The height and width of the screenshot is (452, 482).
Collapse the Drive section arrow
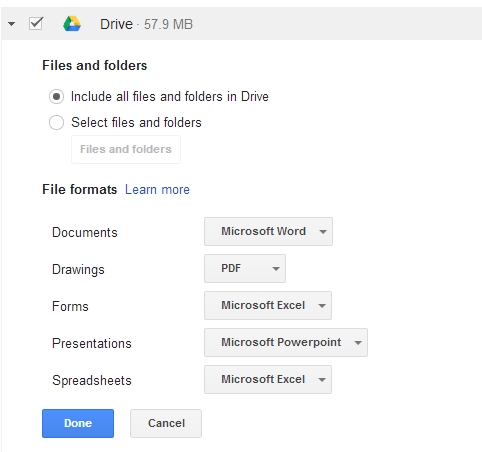click(x=12, y=24)
